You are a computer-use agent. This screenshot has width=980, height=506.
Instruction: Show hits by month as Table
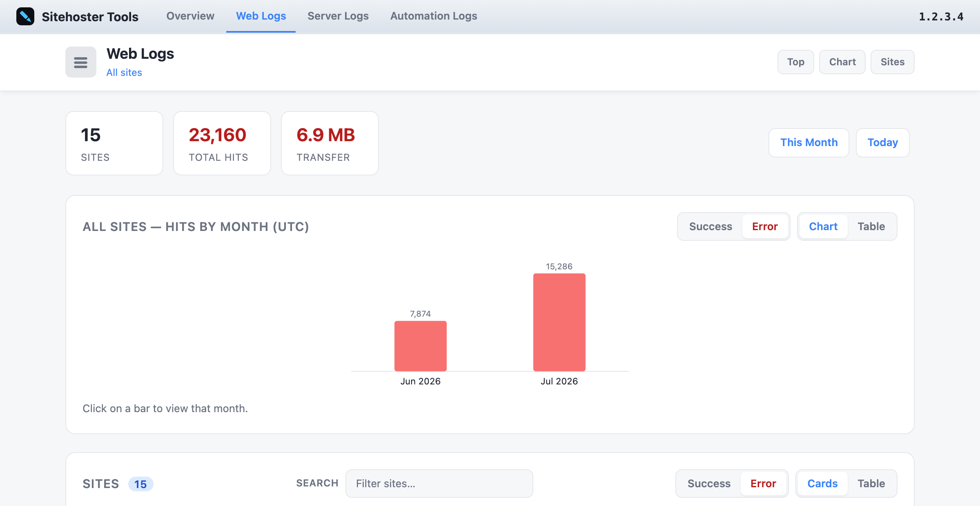tap(871, 226)
